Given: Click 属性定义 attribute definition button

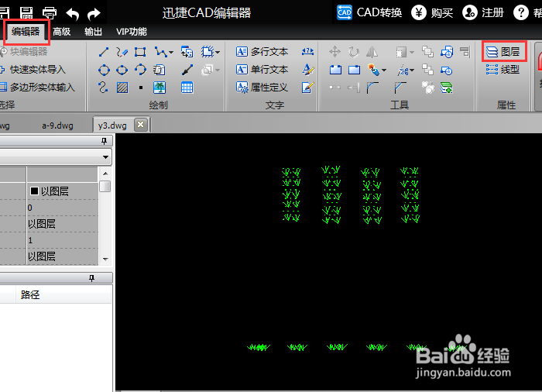Looking at the screenshot, I should [262, 88].
